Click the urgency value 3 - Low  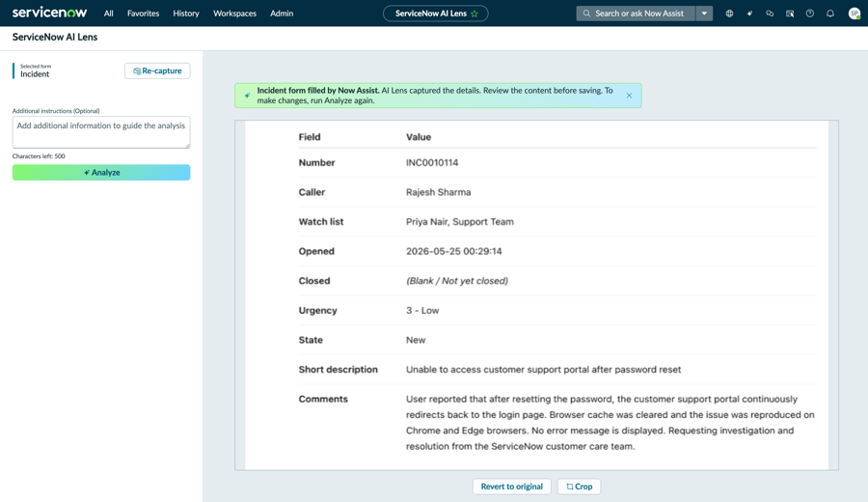pyautogui.click(x=422, y=310)
